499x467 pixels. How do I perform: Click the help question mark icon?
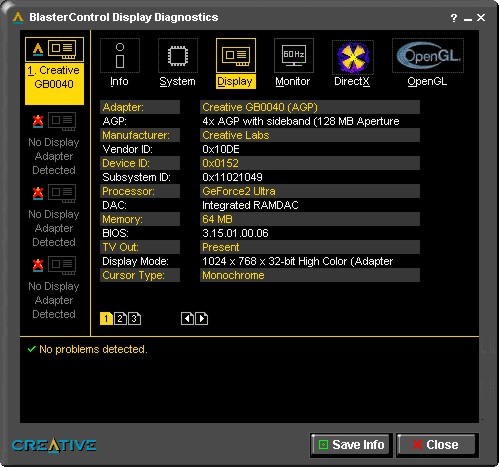(x=454, y=18)
